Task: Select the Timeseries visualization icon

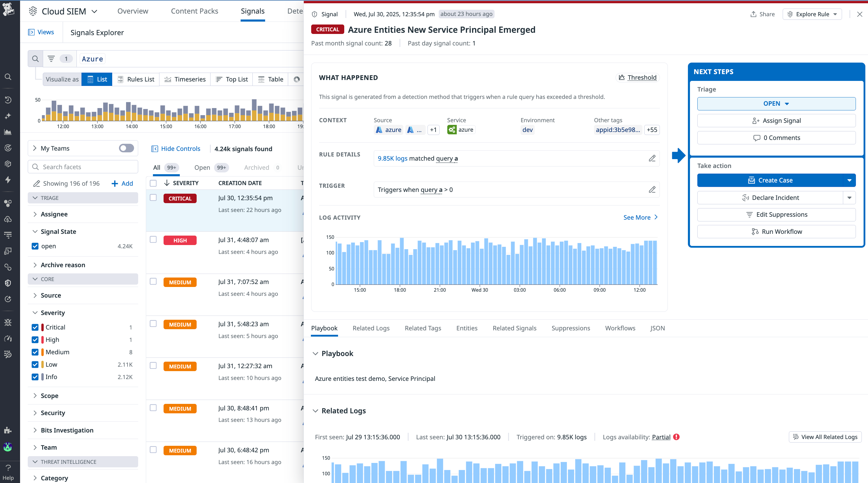Action: pos(168,79)
